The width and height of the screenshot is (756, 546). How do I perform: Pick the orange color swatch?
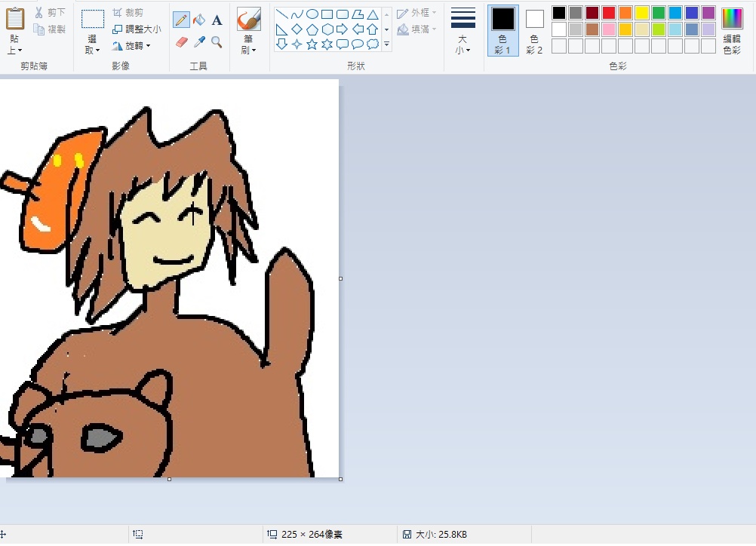click(x=625, y=13)
